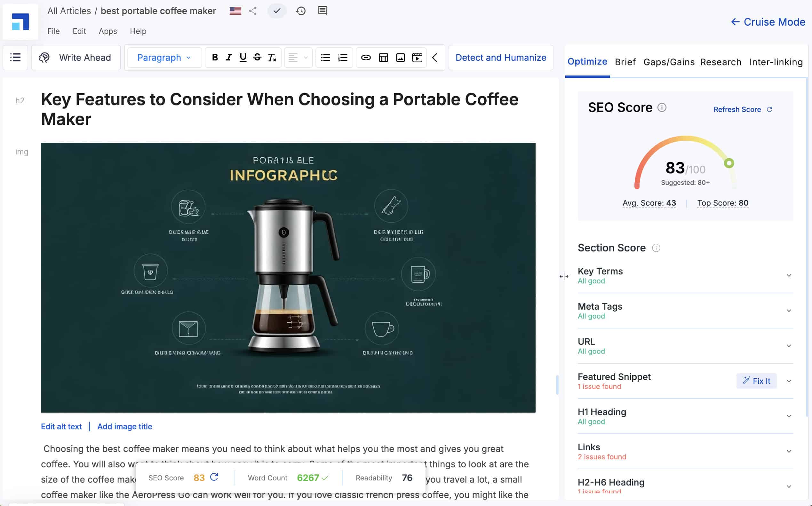Click the Top Score: 80 label

click(723, 203)
